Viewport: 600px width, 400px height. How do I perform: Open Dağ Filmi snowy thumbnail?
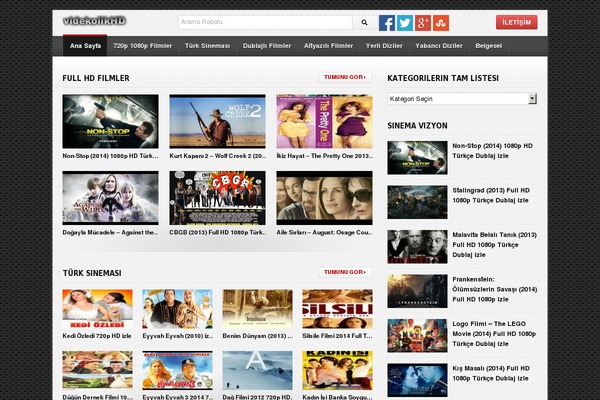[258, 371]
